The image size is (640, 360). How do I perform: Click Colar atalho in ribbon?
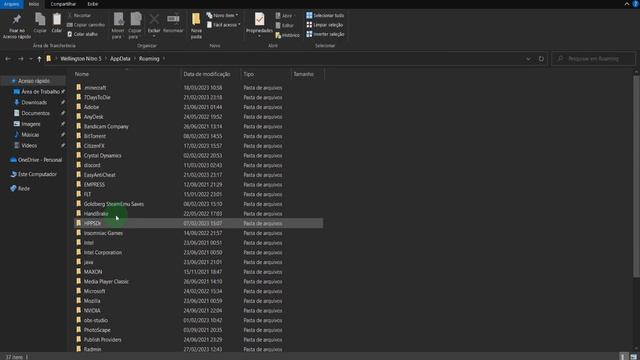pyautogui.click(x=82, y=34)
